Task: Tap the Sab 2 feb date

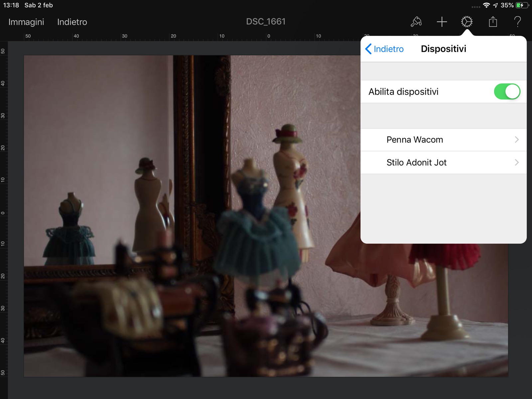Action: click(39, 5)
